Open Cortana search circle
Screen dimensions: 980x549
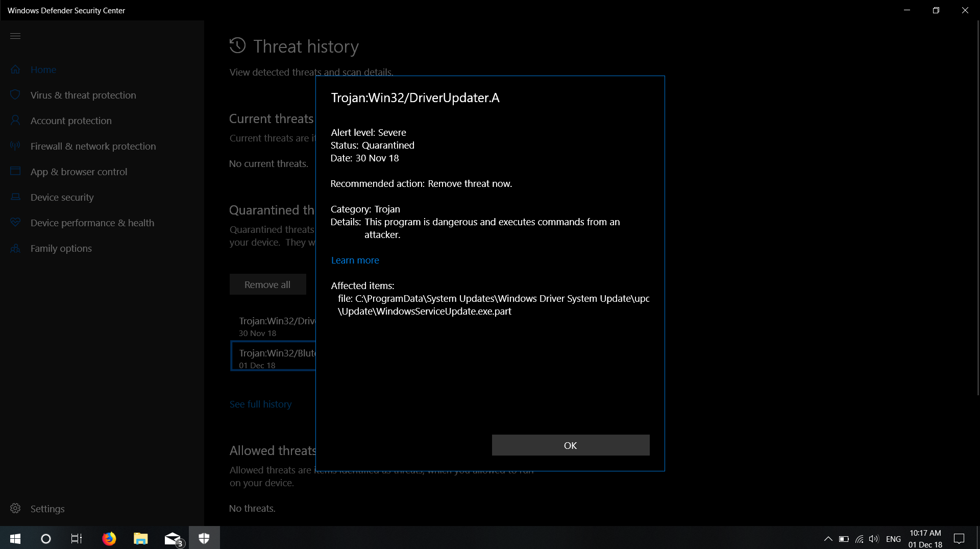[46, 538]
